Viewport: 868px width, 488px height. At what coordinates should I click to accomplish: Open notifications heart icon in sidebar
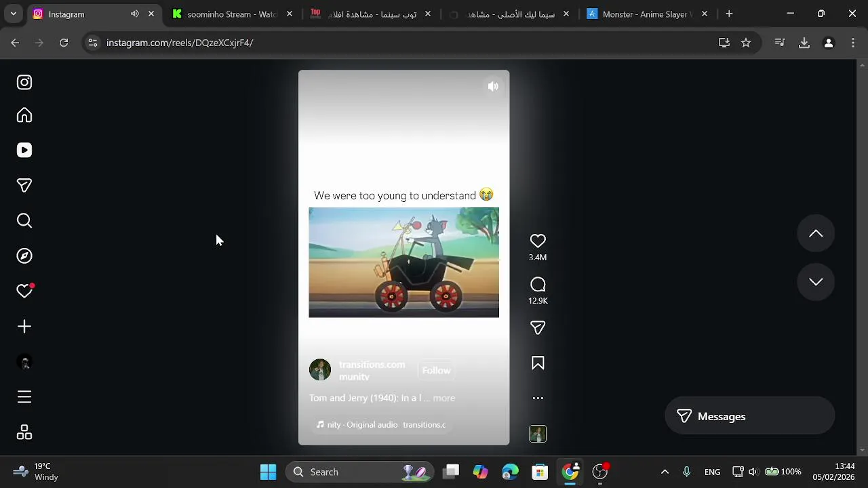(25, 291)
